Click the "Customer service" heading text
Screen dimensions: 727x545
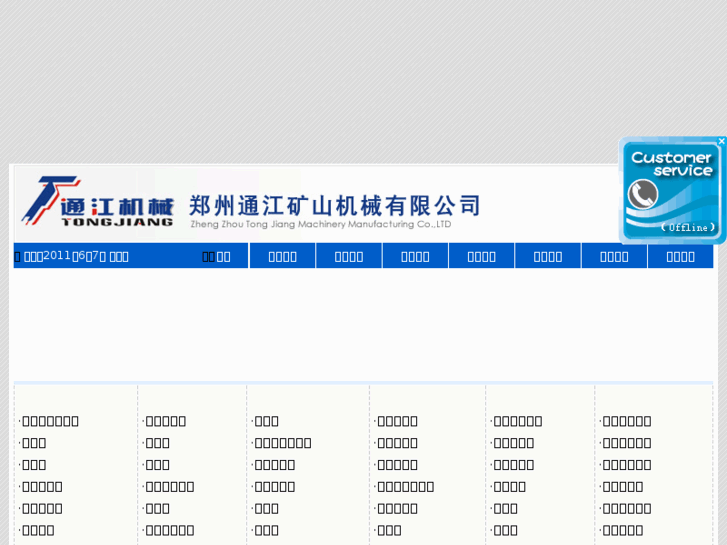[x=672, y=164]
